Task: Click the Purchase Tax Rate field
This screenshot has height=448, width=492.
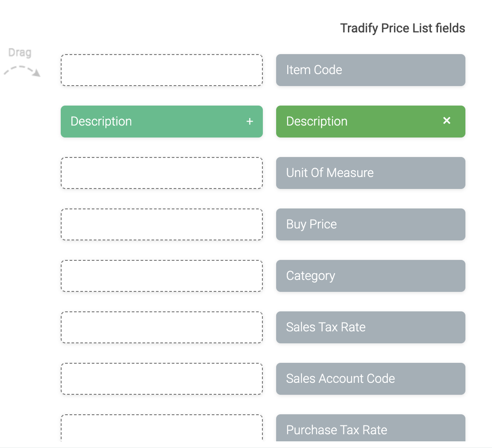Action: 371,428
